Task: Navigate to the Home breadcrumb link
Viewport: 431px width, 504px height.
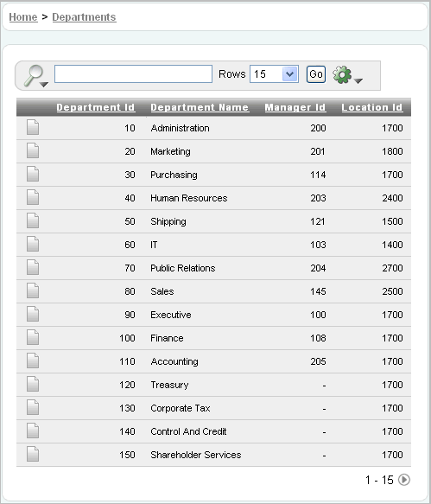Action: 23,17
